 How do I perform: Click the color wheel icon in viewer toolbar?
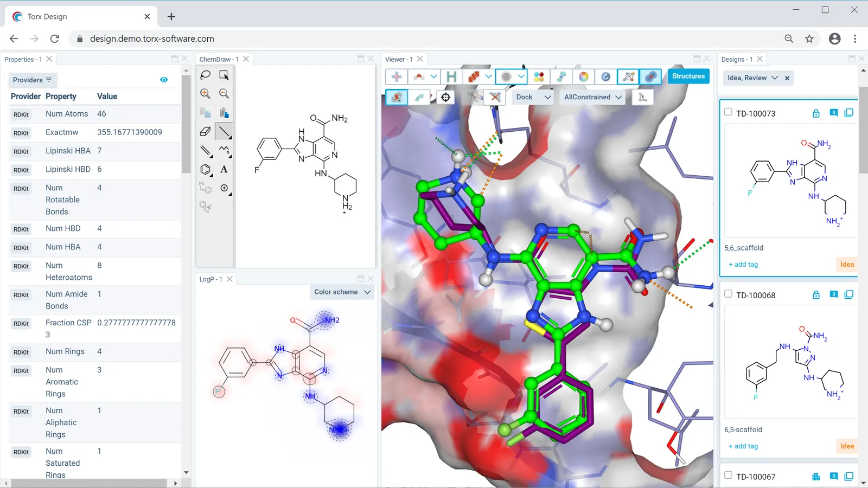[x=583, y=76]
